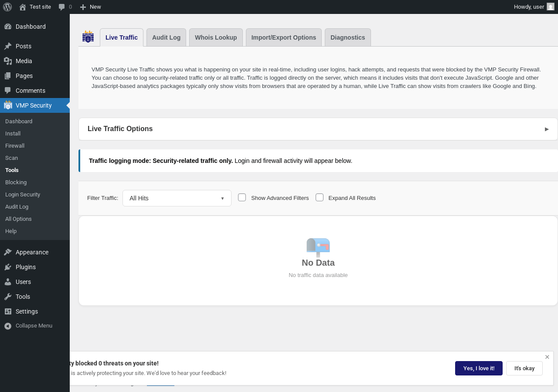Switch to the Live Traffic tab

point(122,37)
